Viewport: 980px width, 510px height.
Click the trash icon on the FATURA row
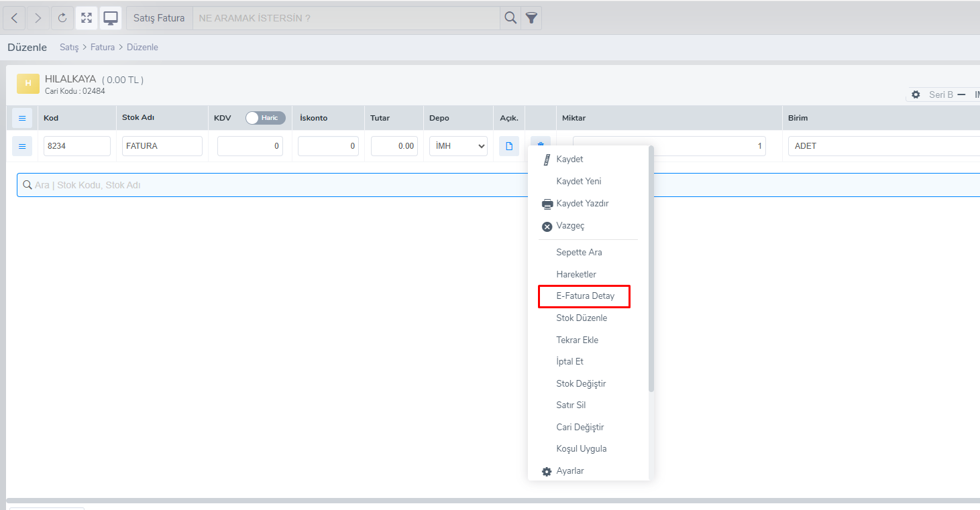[541, 143]
